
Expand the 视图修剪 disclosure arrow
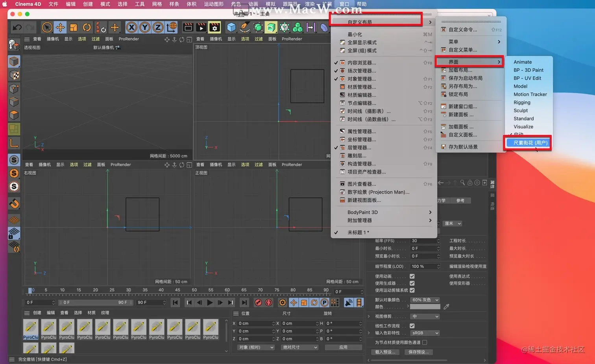[x=369, y=316]
